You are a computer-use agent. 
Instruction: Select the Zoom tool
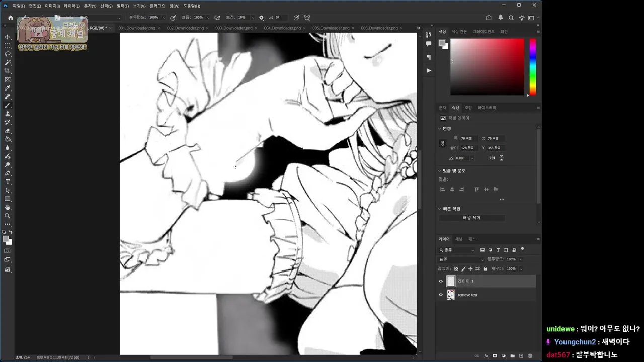pos(8,216)
